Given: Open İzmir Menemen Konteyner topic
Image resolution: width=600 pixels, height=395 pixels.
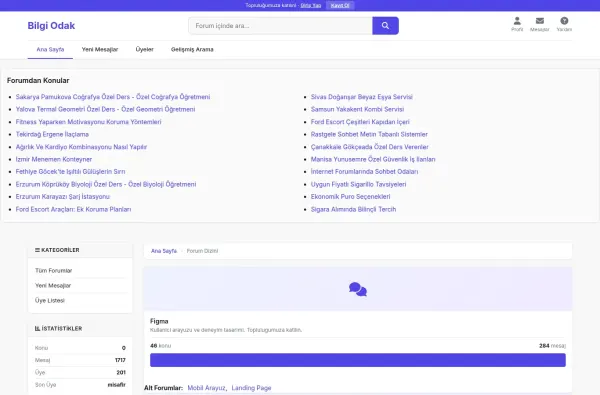Looking at the screenshot, I should (54, 159).
